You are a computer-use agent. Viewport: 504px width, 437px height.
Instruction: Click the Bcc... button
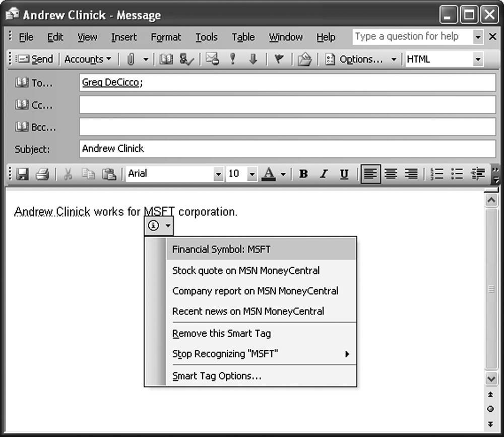35,127
